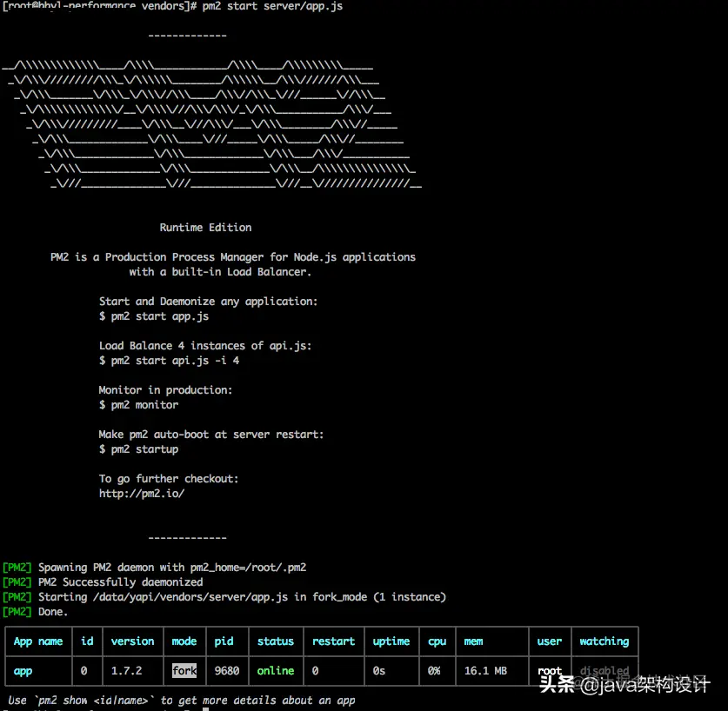This screenshot has width=728, height=711.
Task: Click the '[PM2] Done.' log line
Action: coord(36,612)
